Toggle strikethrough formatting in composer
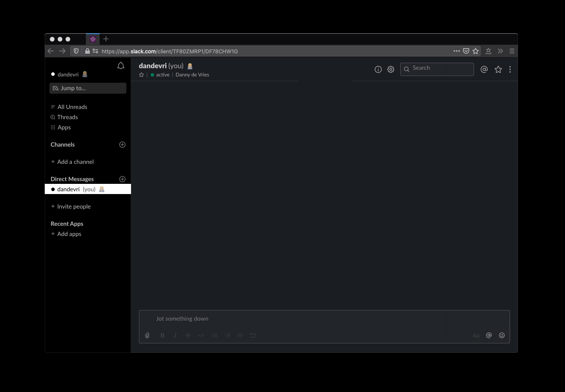The height and width of the screenshot is (392, 565). (188, 335)
